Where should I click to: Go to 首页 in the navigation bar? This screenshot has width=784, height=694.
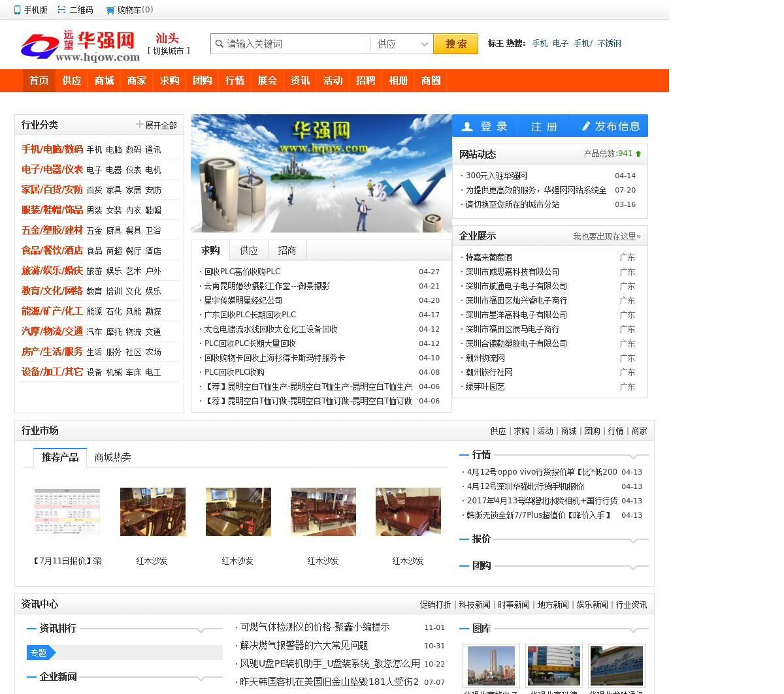(x=39, y=80)
